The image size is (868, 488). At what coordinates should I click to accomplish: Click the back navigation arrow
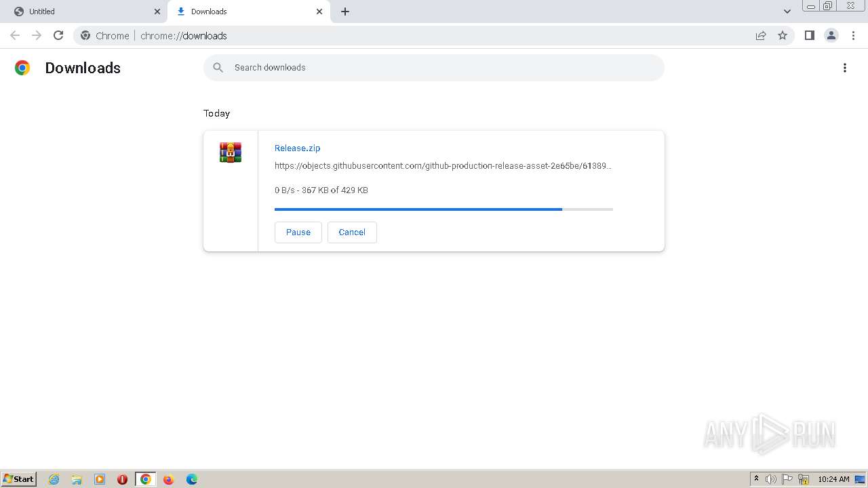tap(15, 35)
